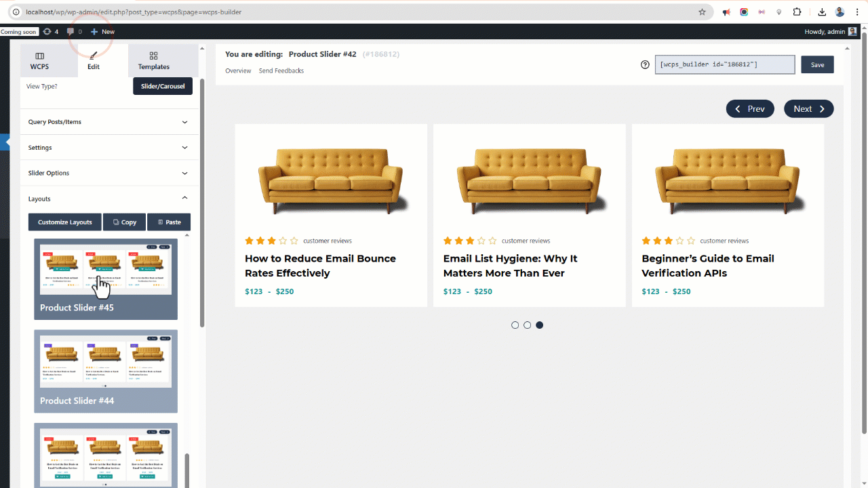The height and width of the screenshot is (488, 868).
Task: Open browser extensions puzzle icon
Action: [797, 12]
